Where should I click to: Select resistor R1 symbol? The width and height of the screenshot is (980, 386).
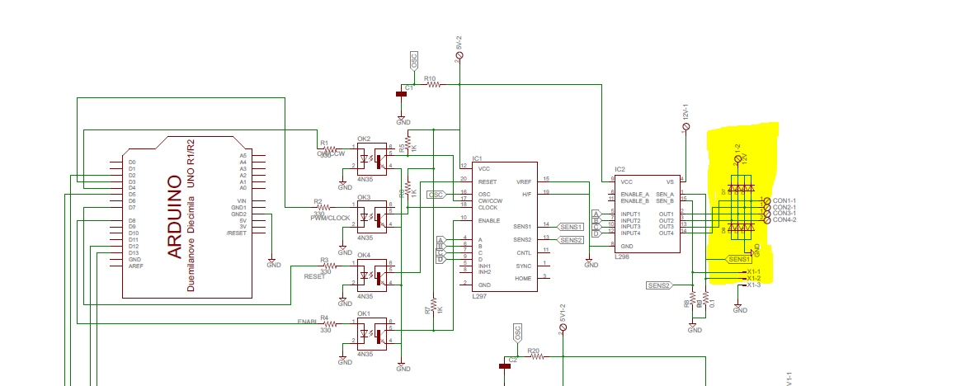[x=331, y=148]
